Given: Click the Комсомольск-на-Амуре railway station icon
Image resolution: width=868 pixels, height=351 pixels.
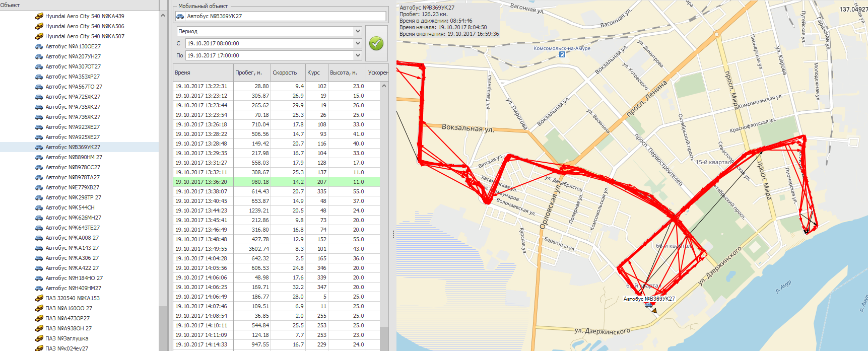Looking at the screenshot, I should (x=562, y=54).
